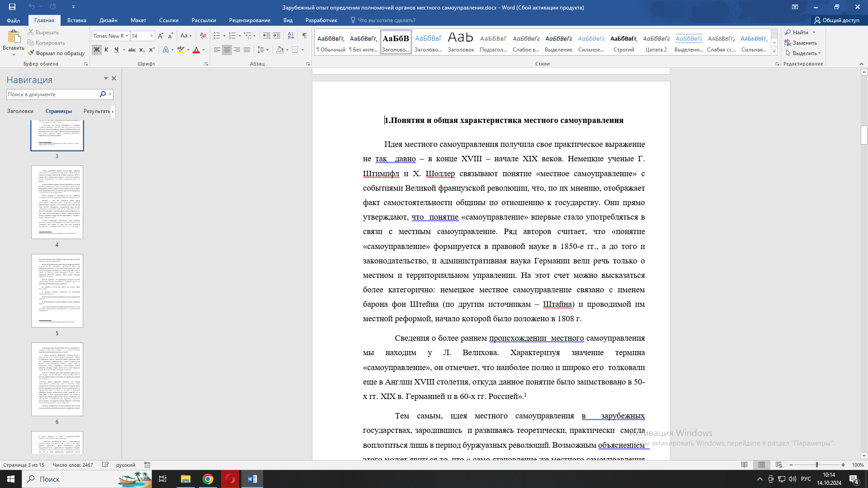Toggle show paragraph marks
Screen dimensions: 868x488
pos(305,36)
